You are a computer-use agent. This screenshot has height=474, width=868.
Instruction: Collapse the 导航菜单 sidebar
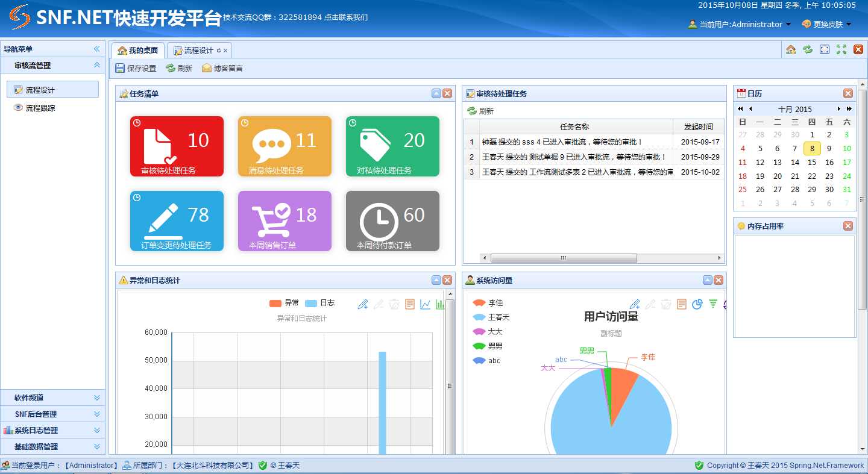(x=96, y=49)
